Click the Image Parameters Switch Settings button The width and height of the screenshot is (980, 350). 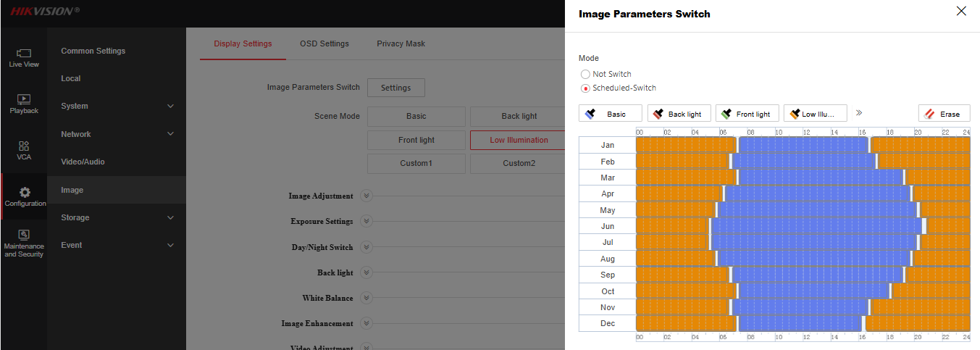tap(395, 88)
